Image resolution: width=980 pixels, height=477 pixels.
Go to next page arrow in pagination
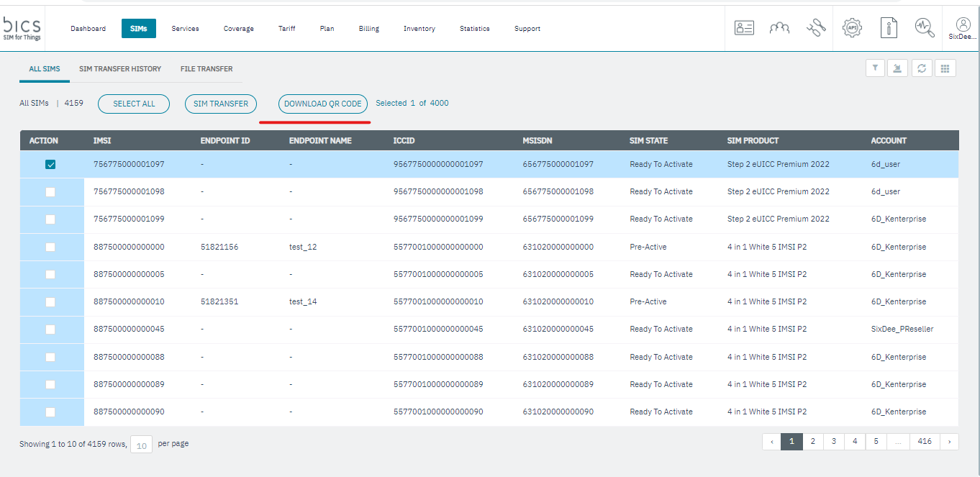click(x=949, y=442)
